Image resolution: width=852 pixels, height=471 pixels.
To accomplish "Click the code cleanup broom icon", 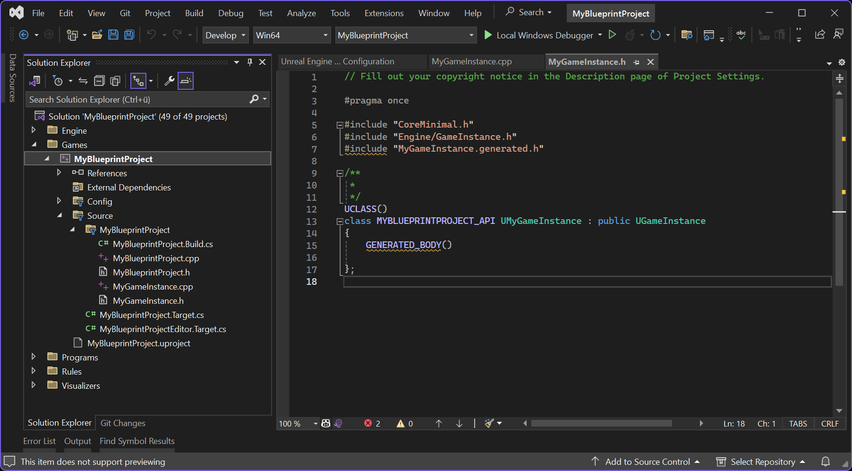I will pos(489,423).
